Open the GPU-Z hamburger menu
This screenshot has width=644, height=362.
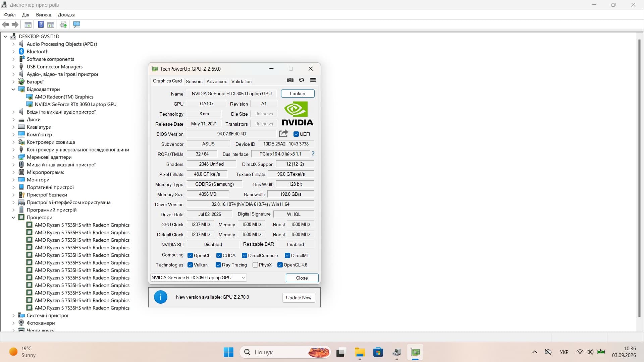pos(313,80)
